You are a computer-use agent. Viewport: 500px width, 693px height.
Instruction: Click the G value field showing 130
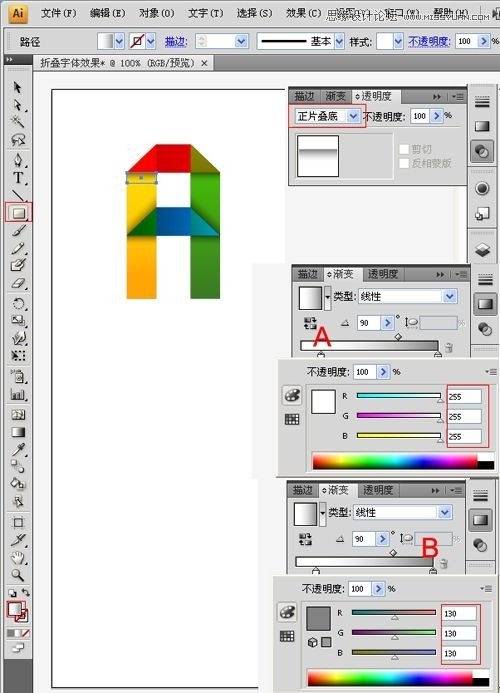click(459, 633)
